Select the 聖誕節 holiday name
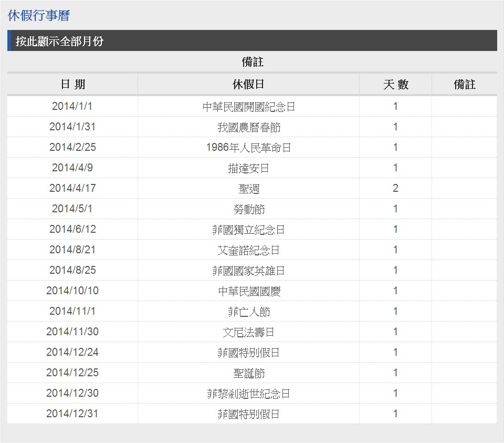 click(x=248, y=372)
